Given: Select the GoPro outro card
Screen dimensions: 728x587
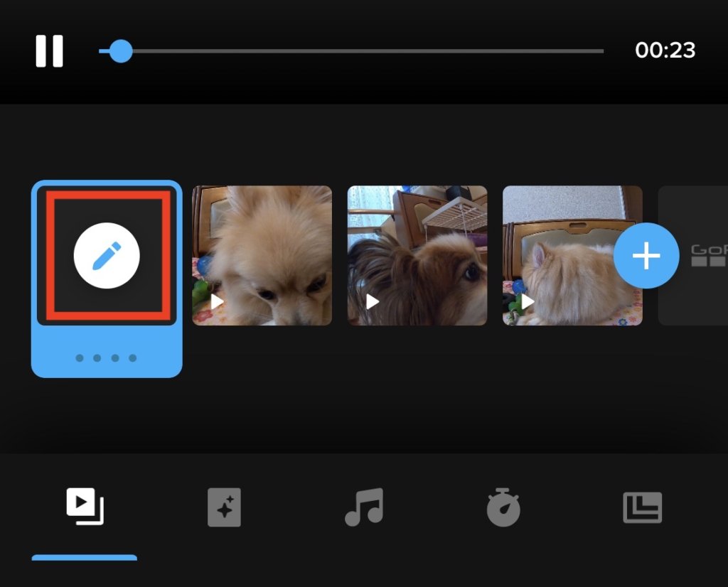Looking at the screenshot, I should point(694,255).
